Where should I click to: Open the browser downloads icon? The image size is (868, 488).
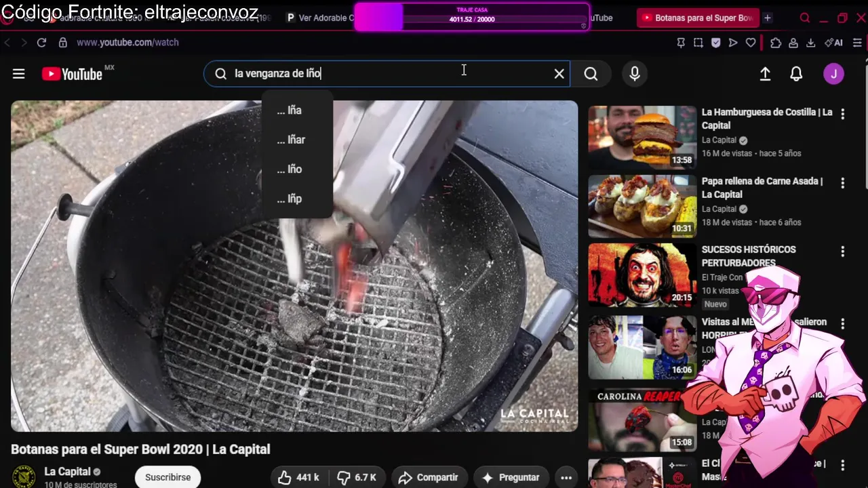(x=810, y=42)
